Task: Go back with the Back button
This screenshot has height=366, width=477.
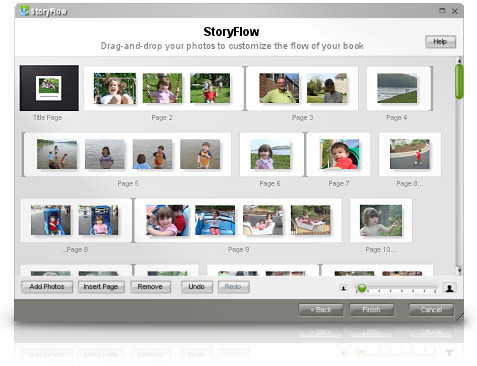Action: click(x=321, y=310)
